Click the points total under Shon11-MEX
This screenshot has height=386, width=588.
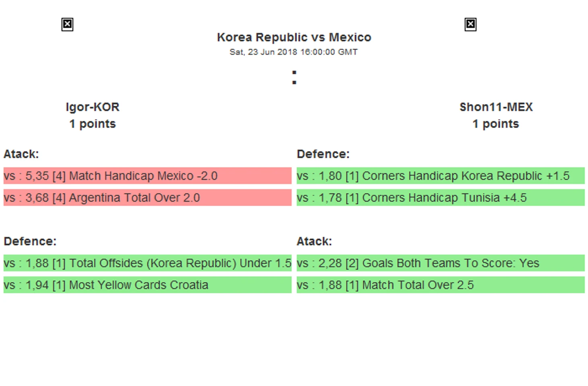point(496,124)
